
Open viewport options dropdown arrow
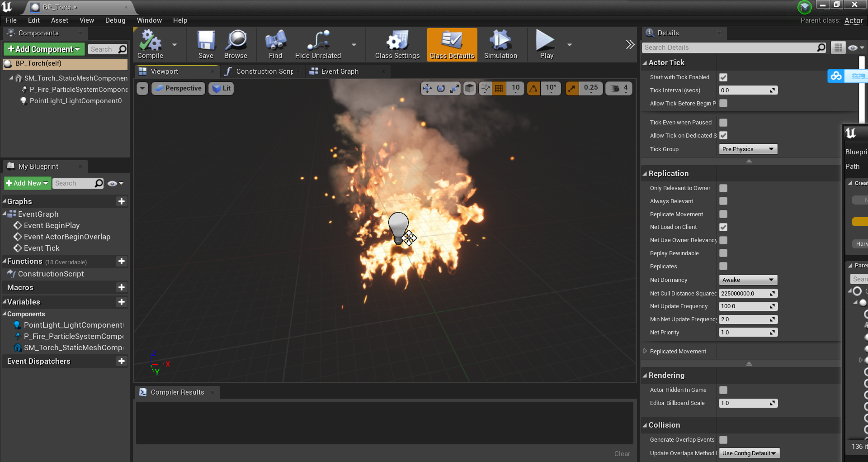pyautogui.click(x=142, y=88)
